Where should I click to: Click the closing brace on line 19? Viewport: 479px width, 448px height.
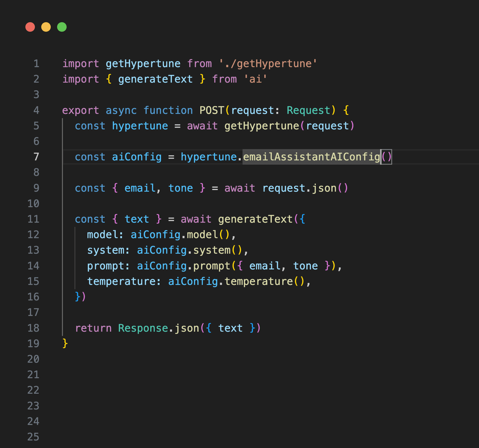(64, 344)
